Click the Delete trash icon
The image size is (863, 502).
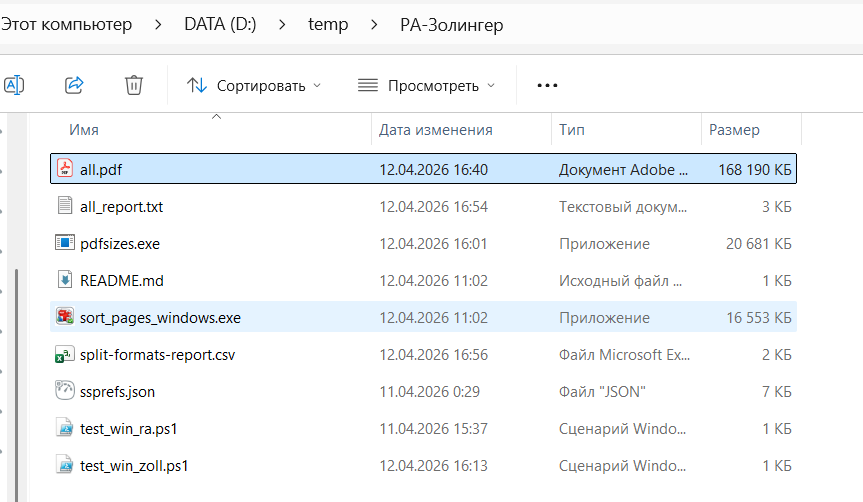(x=134, y=85)
